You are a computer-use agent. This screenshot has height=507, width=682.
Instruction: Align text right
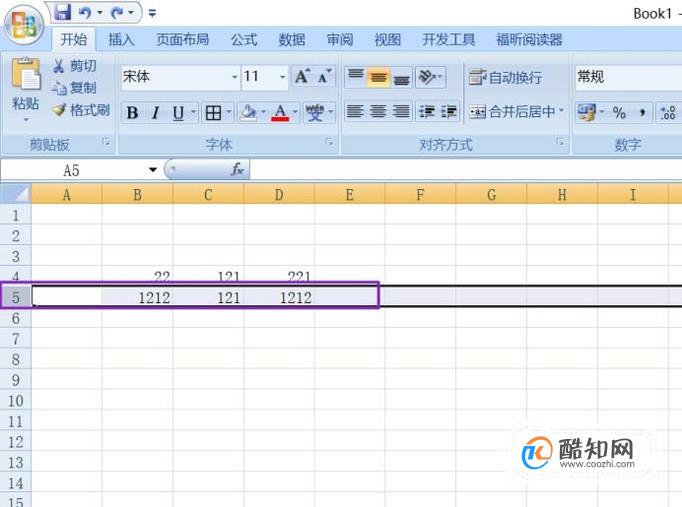[401, 111]
